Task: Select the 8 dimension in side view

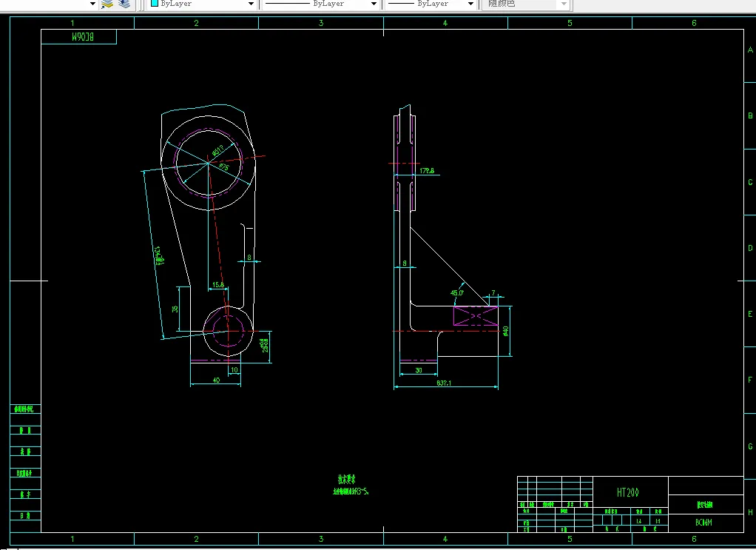Action: pyautogui.click(x=405, y=263)
